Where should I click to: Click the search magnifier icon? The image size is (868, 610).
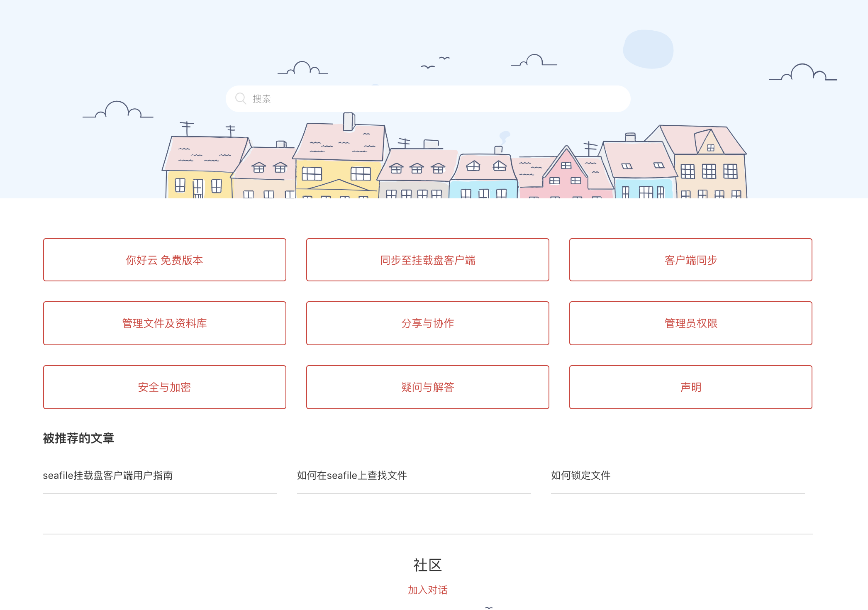[x=241, y=98]
